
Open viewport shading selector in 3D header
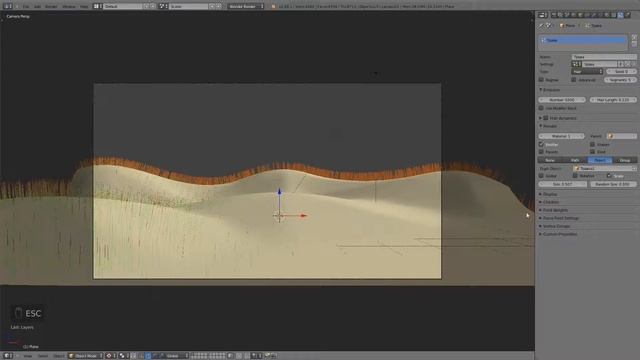110,356
